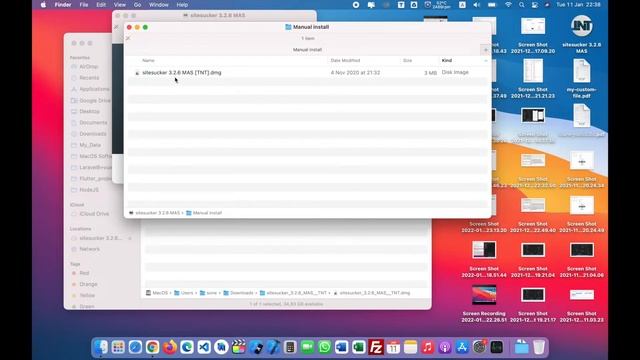This screenshot has height=360, width=640.
Task: Click Users in back window path bar
Action: (x=184, y=293)
